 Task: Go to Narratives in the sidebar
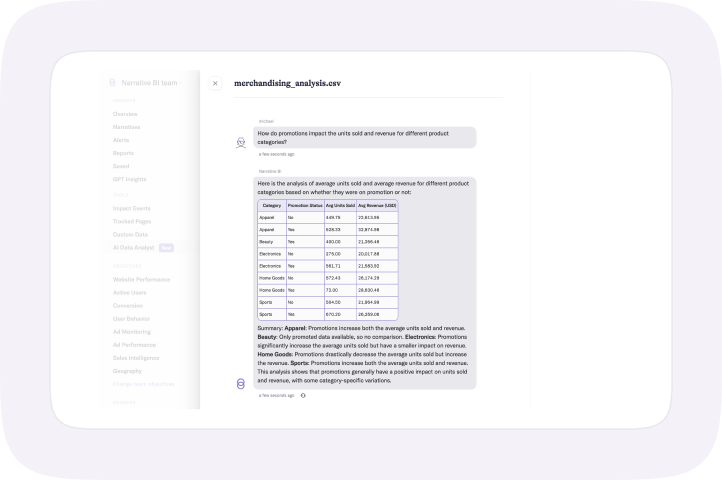[126, 127]
